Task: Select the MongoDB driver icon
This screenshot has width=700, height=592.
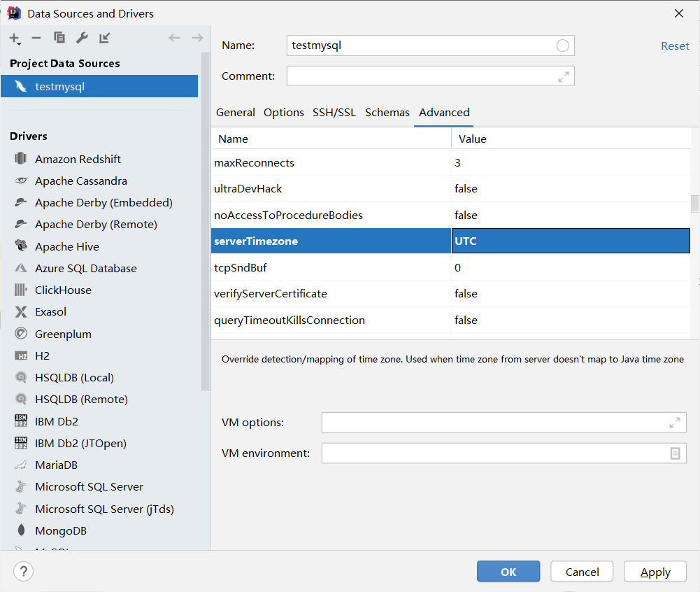Action: [x=22, y=530]
